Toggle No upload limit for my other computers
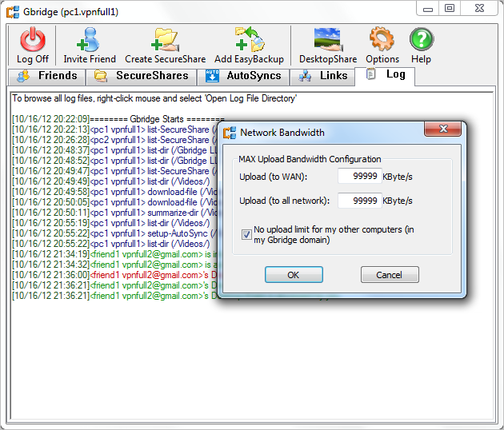 (x=246, y=234)
